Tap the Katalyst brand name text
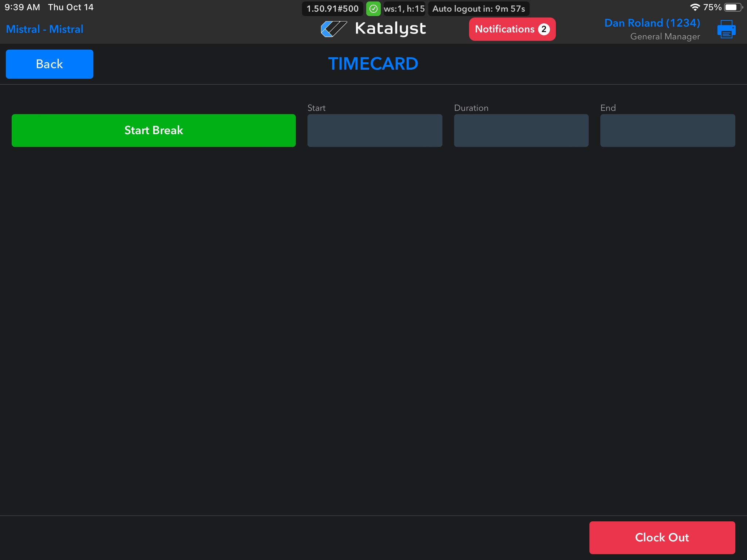Image resolution: width=747 pixels, height=560 pixels. pos(390,28)
